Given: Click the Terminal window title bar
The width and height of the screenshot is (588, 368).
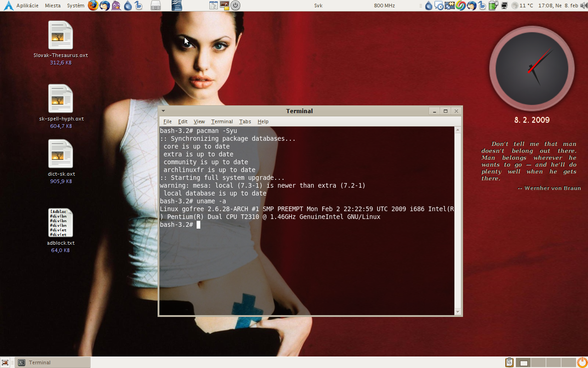Looking at the screenshot, I should (x=299, y=111).
